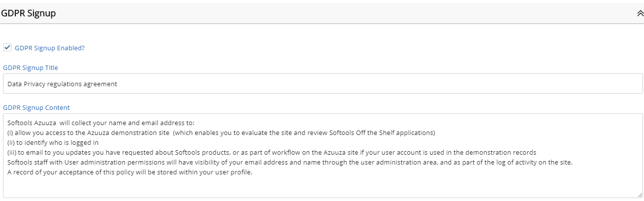The width and height of the screenshot is (644, 201).
Task: Click the 'GDPR Signup Enabled?' label text
Action: tap(50, 48)
